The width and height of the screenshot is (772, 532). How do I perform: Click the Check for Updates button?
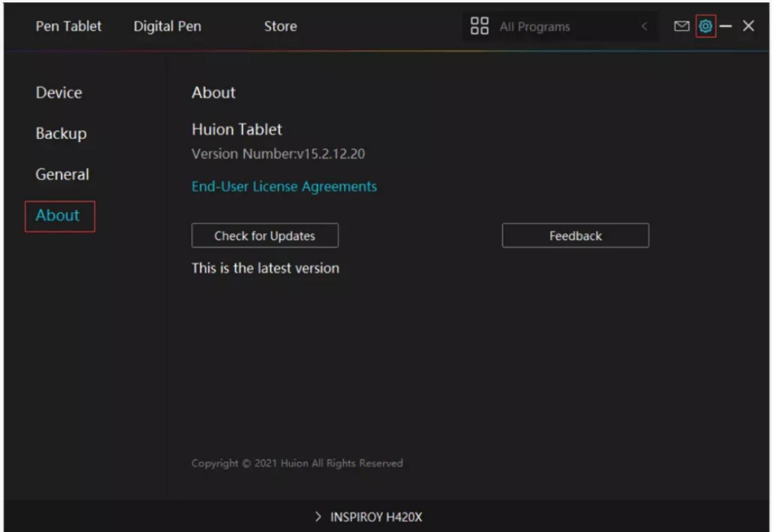pyautogui.click(x=265, y=236)
